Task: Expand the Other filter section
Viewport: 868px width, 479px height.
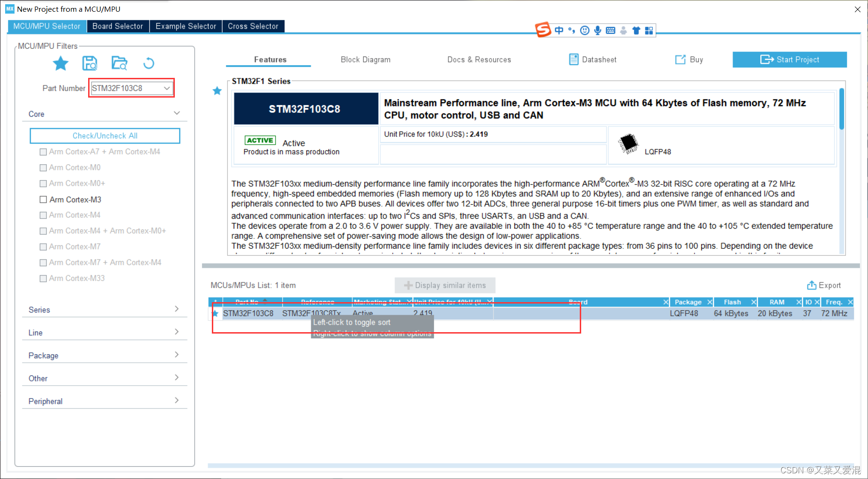Action: point(177,377)
